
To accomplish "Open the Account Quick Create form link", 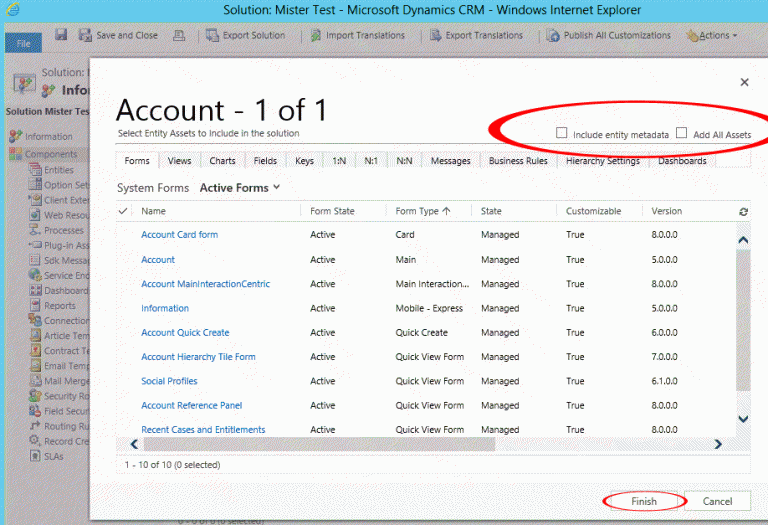I will pyautogui.click(x=185, y=333).
